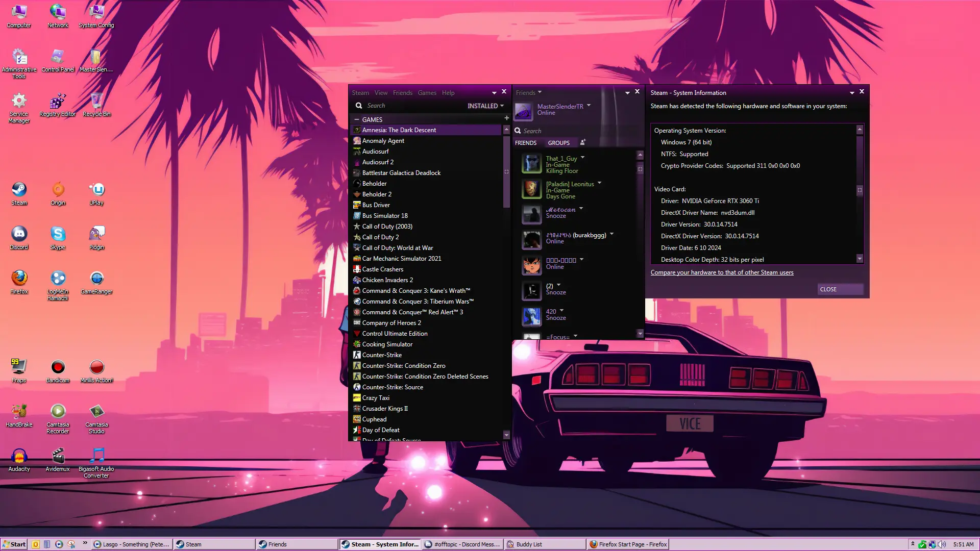Select Amnesia: The Dark Descent in library
The image size is (980, 551).
point(426,130)
